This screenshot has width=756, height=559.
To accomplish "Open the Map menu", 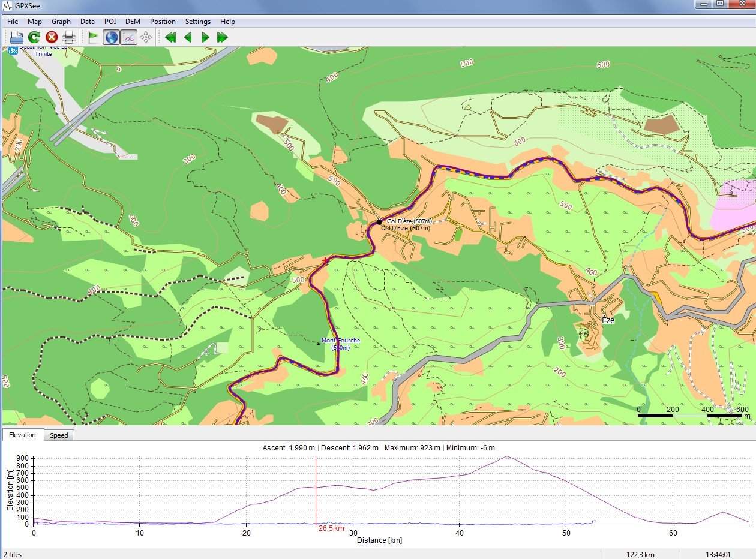I will point(35,22).
